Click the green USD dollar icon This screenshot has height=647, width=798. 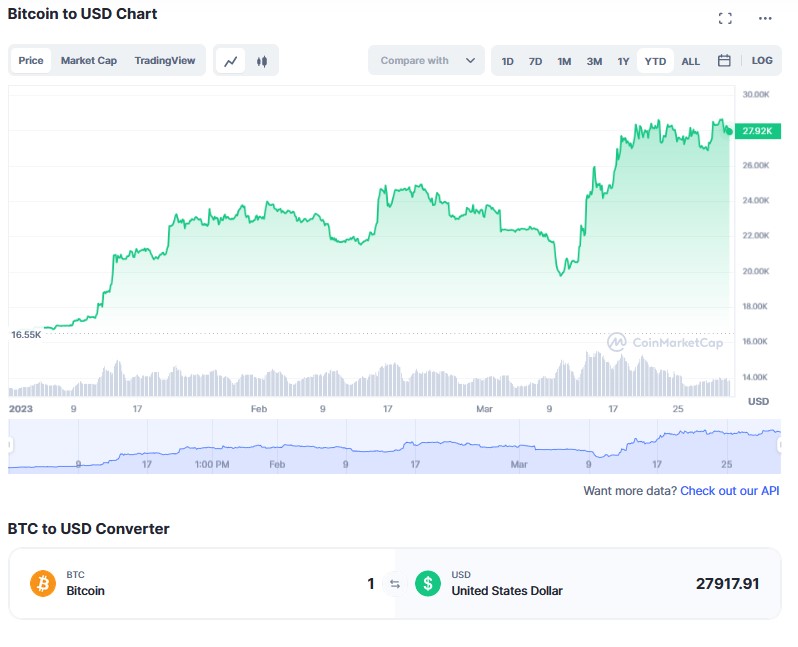tap(428, 583)
